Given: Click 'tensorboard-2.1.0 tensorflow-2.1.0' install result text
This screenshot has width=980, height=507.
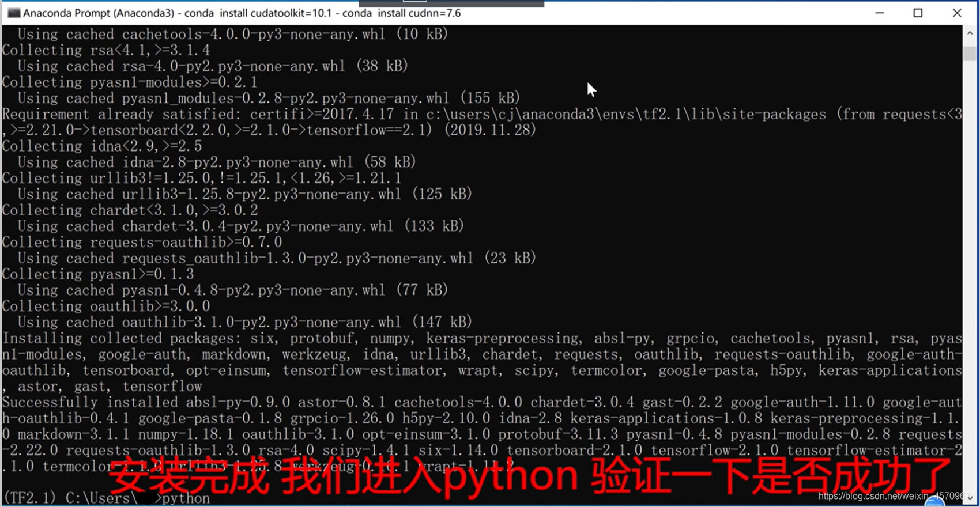Looking at the screenshot, I should 642,451.
